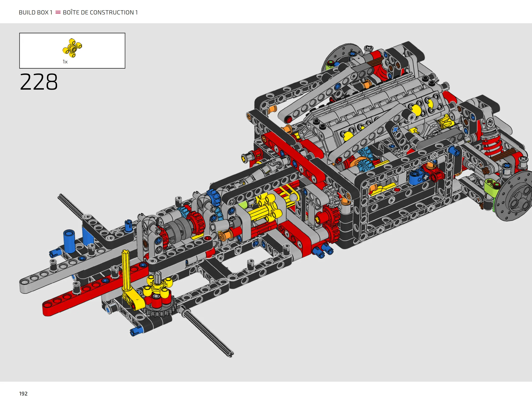
Task: Click the '1x' quantity label
Action: click(x=65, y=62)
